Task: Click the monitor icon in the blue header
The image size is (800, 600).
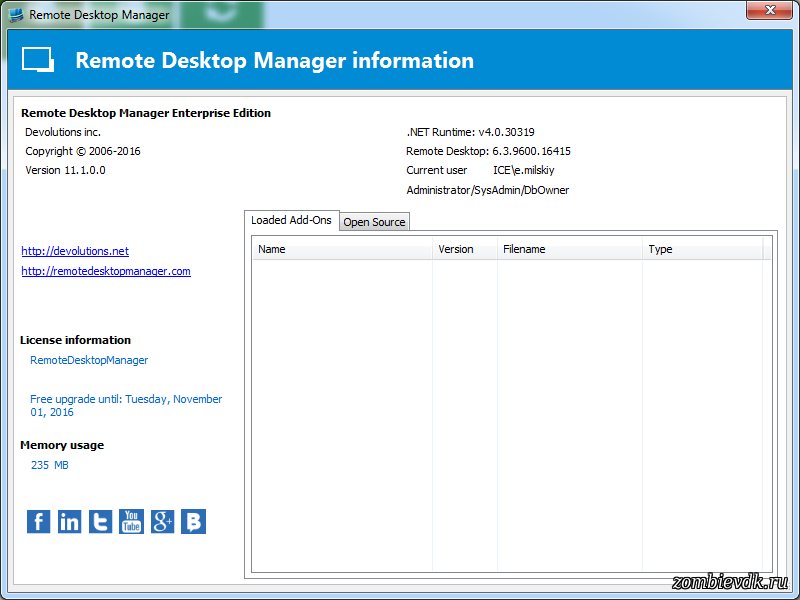Action: pyautogui.click(x=38, y=60)
